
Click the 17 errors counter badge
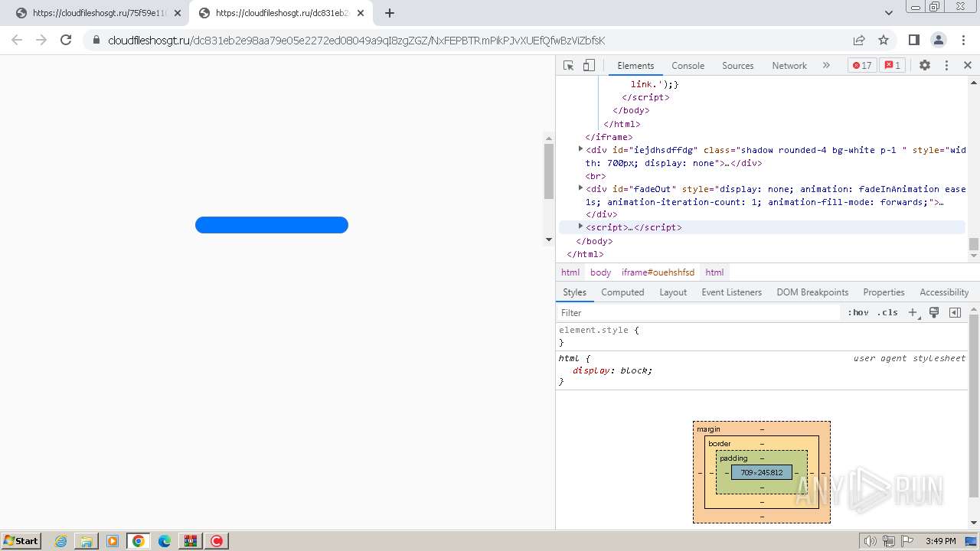click(862, 66)
